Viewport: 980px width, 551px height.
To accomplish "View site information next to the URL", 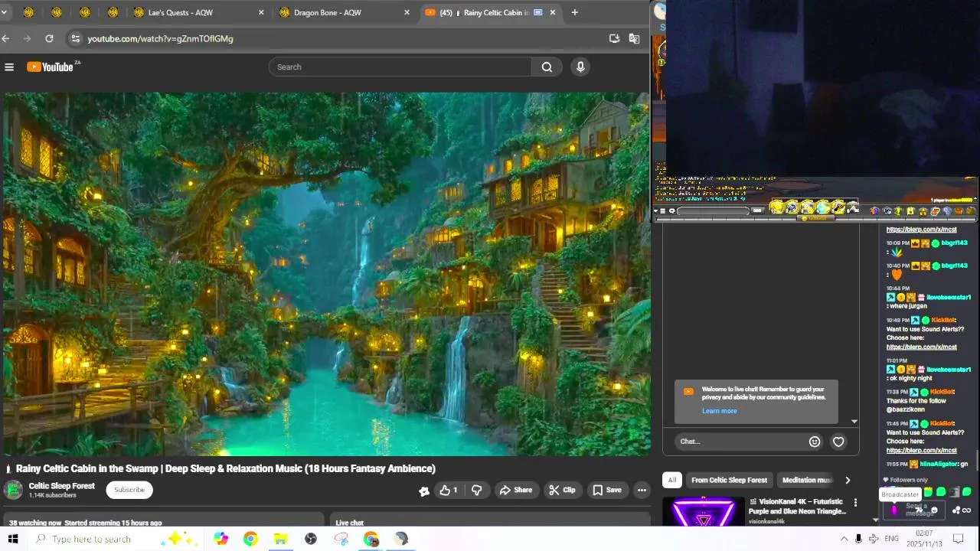I will [x=74, y=38].
